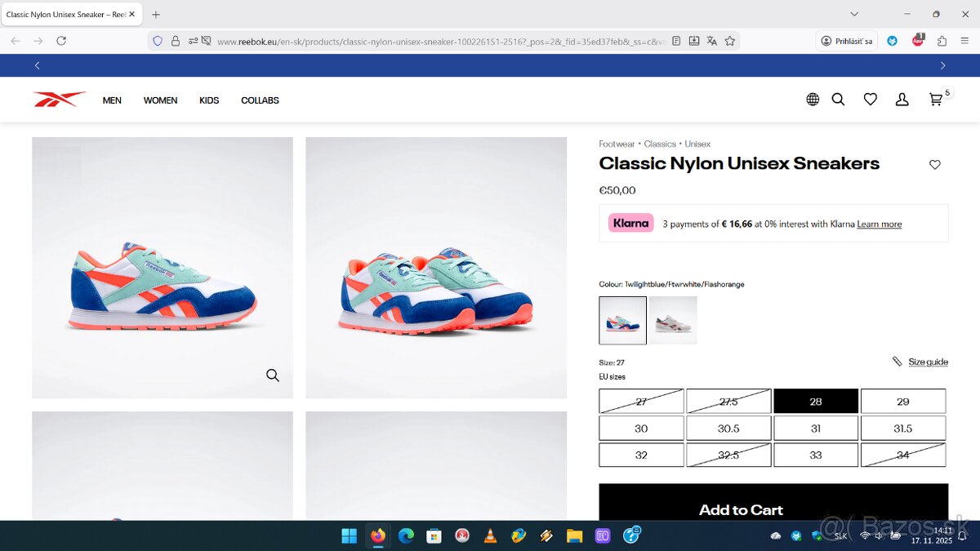Advance the banner with the right arrow
This screenshot has width=980, height=551.
pos(942,65)
